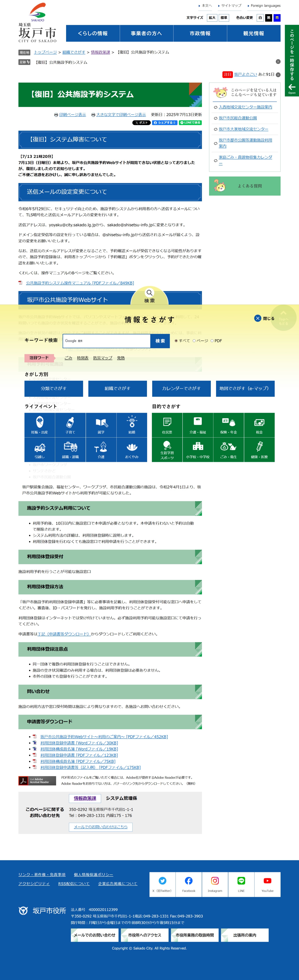
Task: Expand the side tab このページを一時保存する
Action: [x=292, y=60]
